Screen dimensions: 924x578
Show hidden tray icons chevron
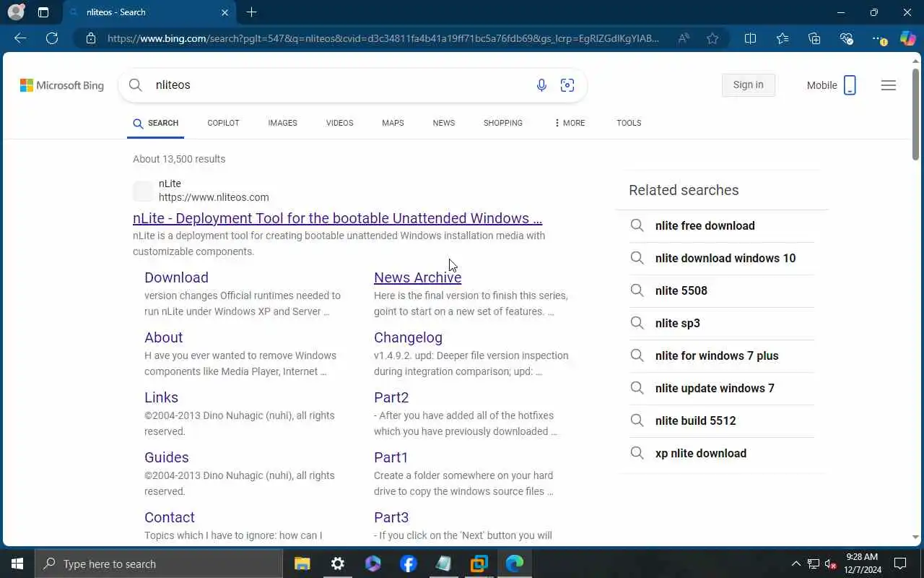point(796,564)
